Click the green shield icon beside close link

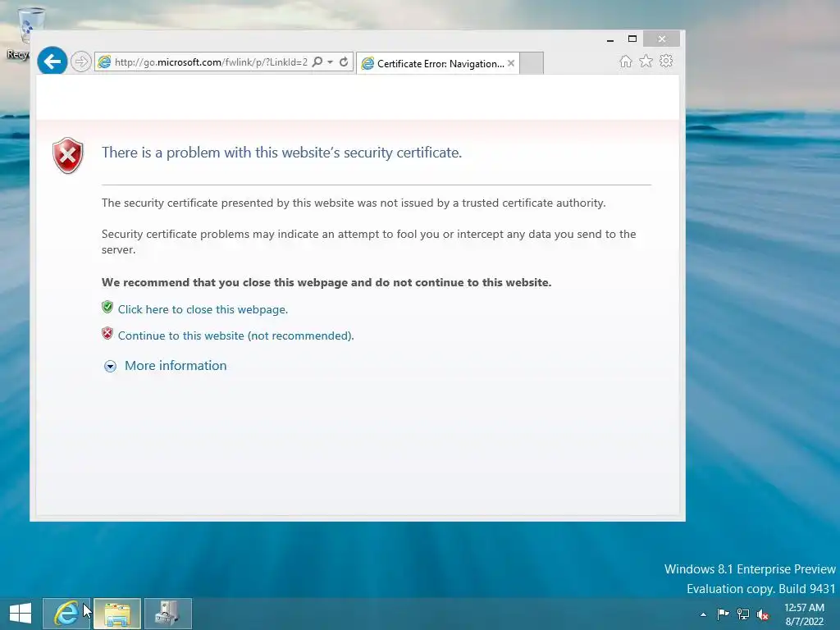tap(107, 307)
